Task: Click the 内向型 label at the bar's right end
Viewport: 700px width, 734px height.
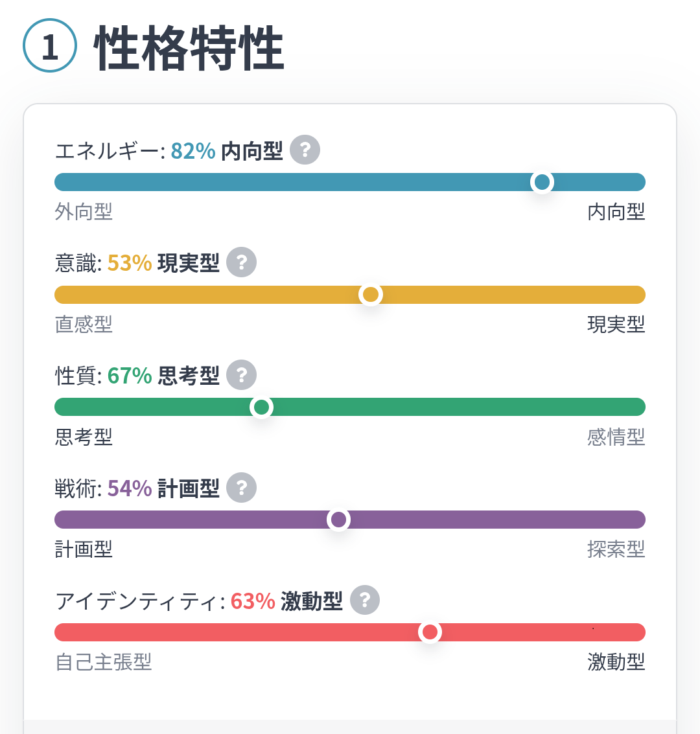Action: click(616, 212)
